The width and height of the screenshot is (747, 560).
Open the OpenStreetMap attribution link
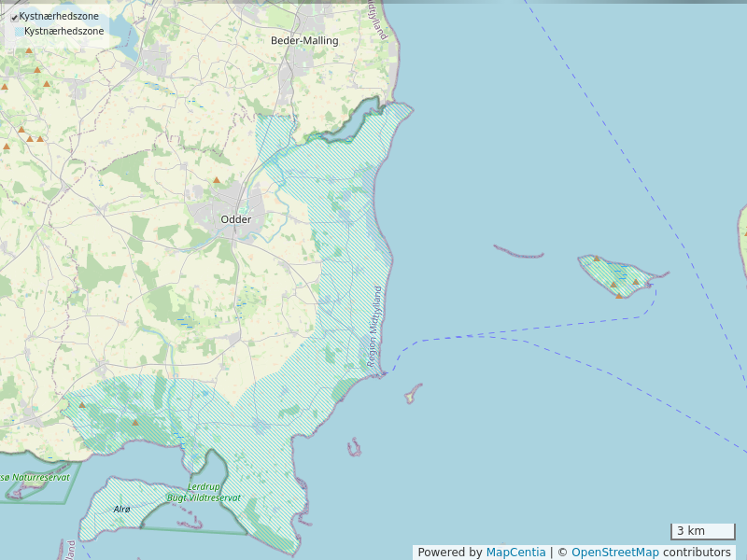[614, 553]
